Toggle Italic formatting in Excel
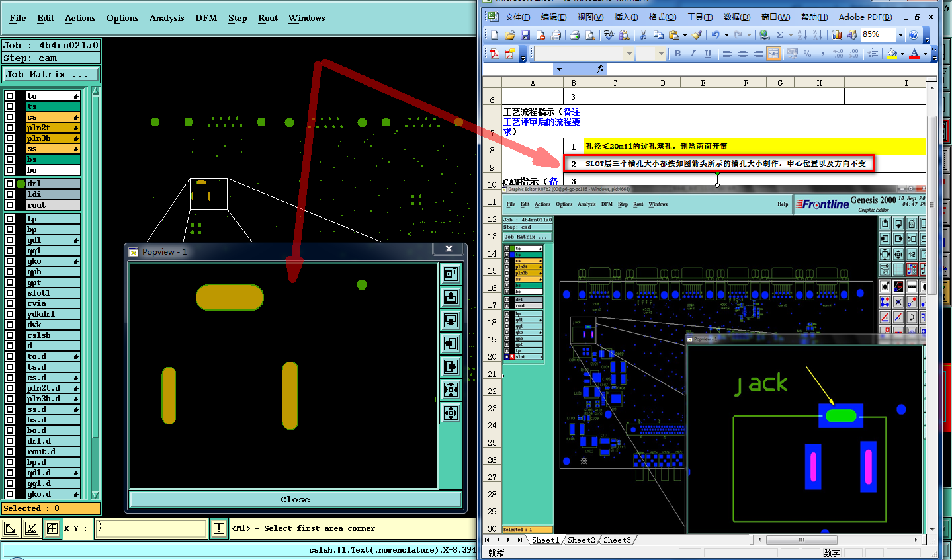This screenshot has height=560, width=952. tap(693, 54)
